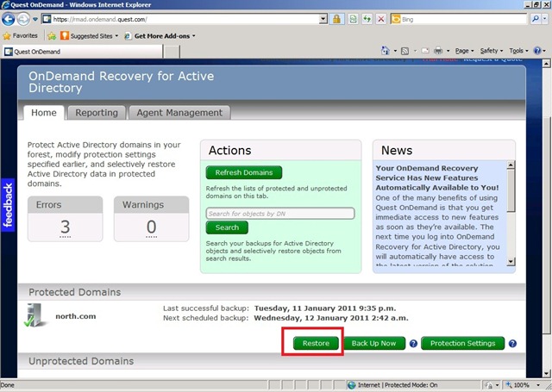Screen dimensions: 552x392
Task: Open the search provider dropdown arrow
Action: pyautogui.click(x=545, y=19)
